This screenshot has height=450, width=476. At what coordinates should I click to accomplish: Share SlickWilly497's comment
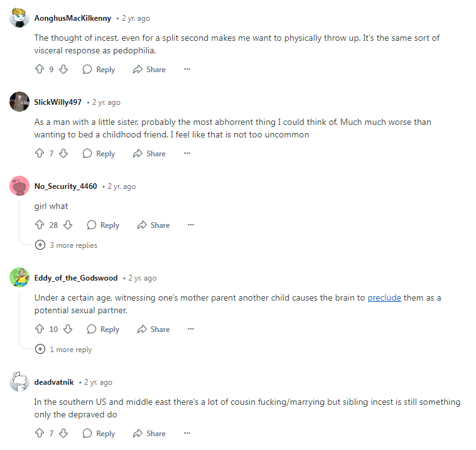tap(149, 154)
